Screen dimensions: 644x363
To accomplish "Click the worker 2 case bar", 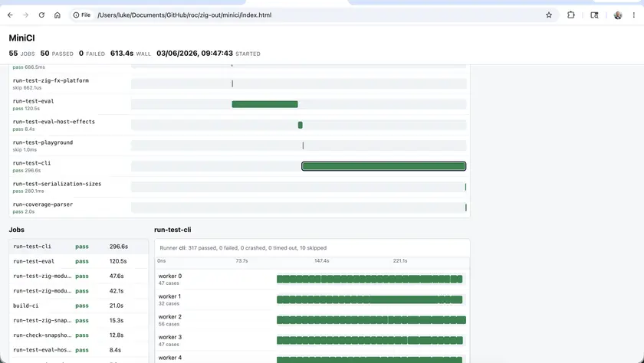I will [371, 320].
